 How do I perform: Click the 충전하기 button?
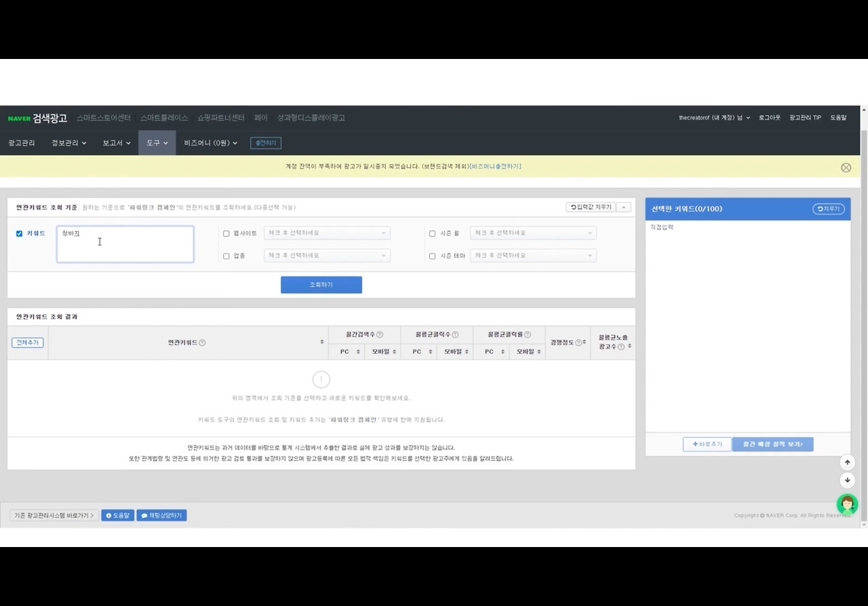click(266, 143)
